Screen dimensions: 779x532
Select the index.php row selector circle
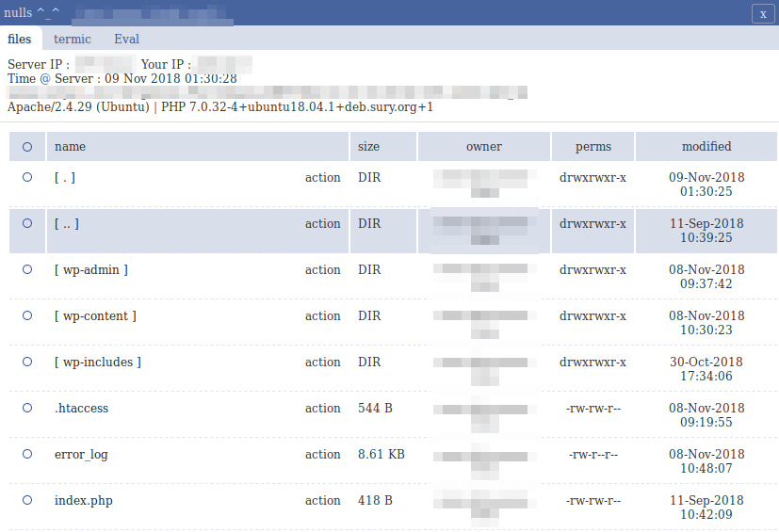click(27, 500)
